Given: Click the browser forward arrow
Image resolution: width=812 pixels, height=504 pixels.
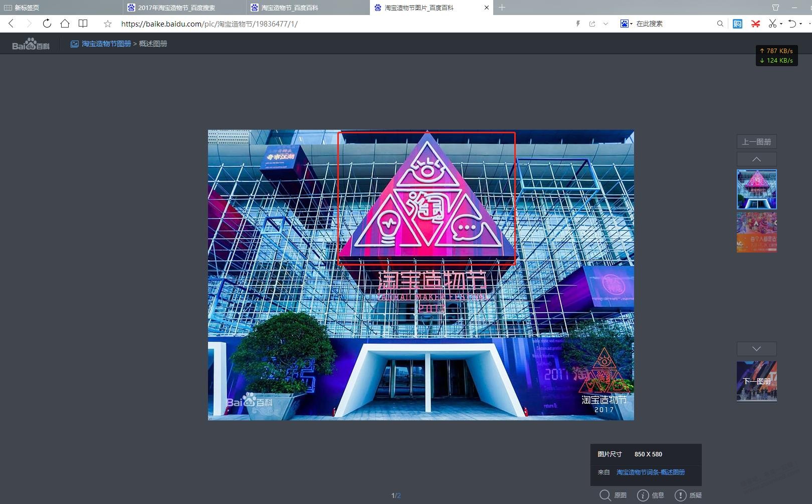Looking at the screenshot, I should pos(29,24).
